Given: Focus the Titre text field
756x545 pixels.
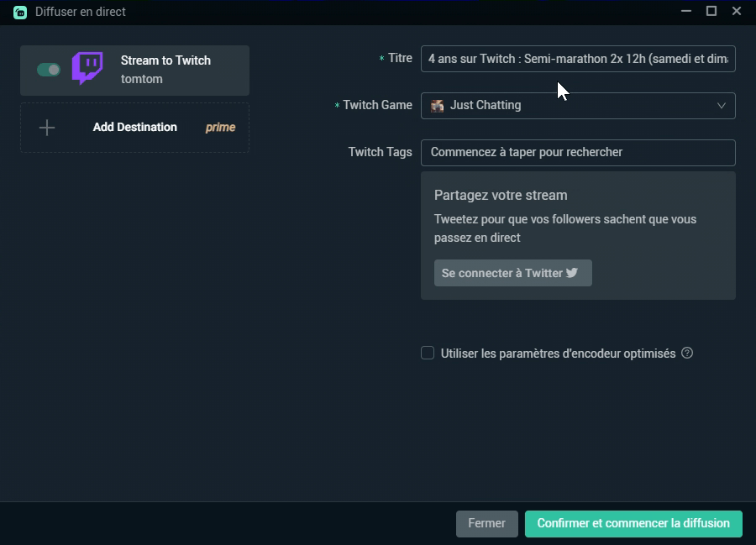Looking at the screenshot, I should click(x=577, y=59).
